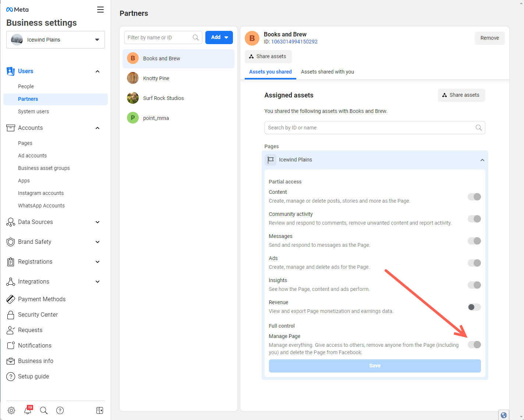Focus the Search by ID or name field
Viewport: 524px width, 420px height.
coord(375,128)
